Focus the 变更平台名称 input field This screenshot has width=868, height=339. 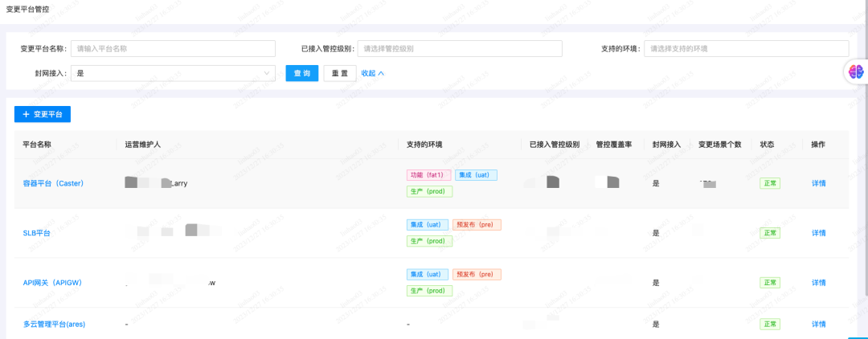[174, 49]
